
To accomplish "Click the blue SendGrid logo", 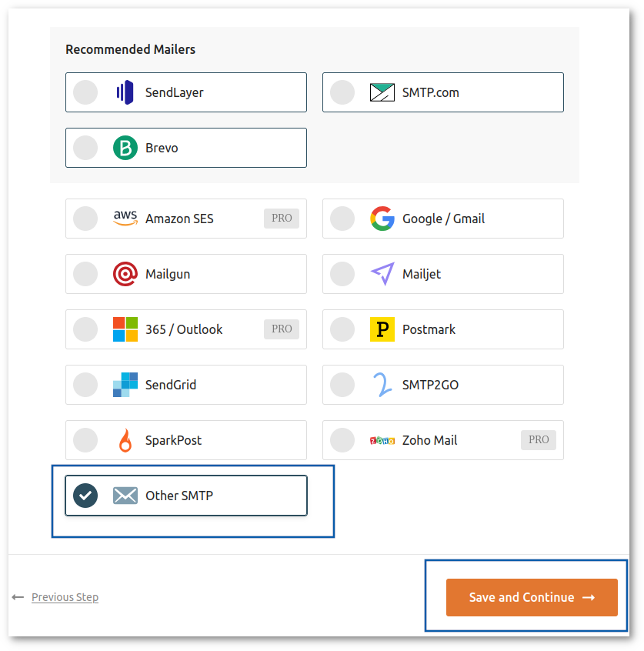I will coord(125,385).
